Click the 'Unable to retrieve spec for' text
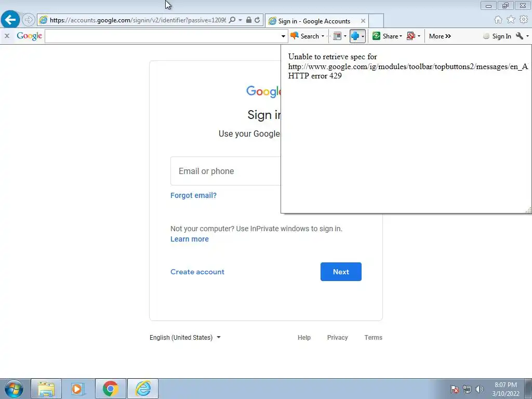 click(x=332, y=57)
